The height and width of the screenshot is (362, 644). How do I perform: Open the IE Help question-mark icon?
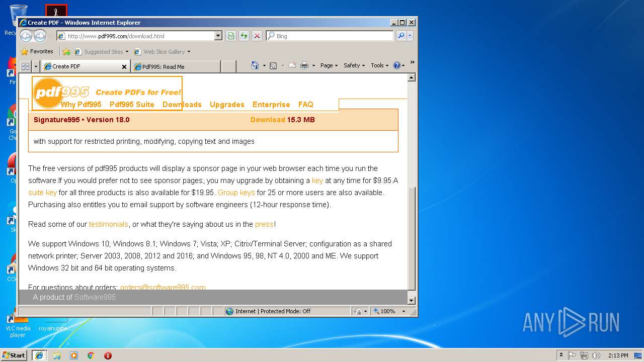click(396, 65)
